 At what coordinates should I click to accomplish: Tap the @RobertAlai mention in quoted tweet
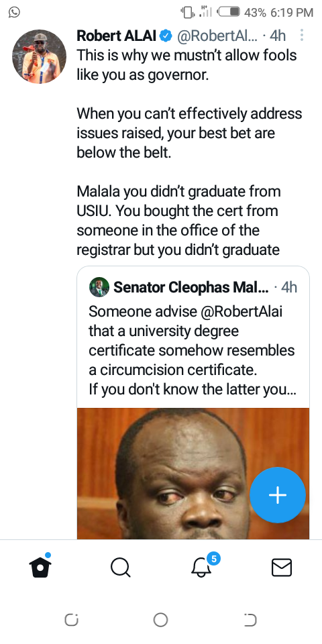[x=242, y=311]
